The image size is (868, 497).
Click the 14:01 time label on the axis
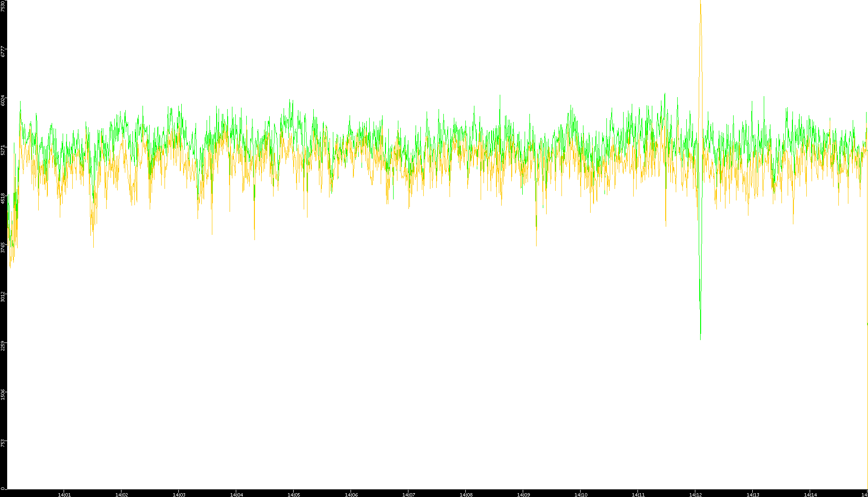pos(64,494)
